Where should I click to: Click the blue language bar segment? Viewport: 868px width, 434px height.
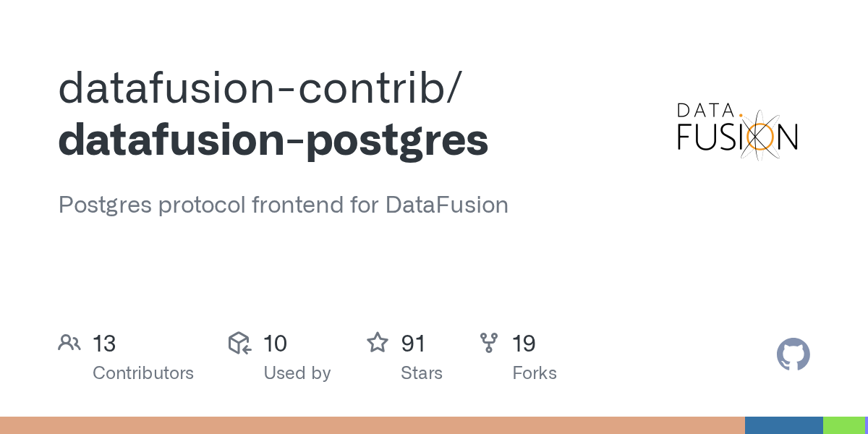pyautogui.click(x=783, y=425)
